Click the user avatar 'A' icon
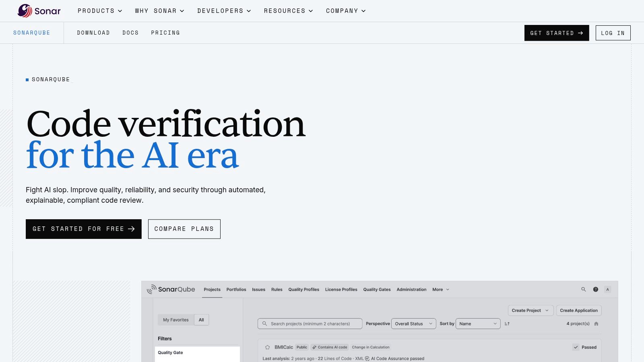 608,289
